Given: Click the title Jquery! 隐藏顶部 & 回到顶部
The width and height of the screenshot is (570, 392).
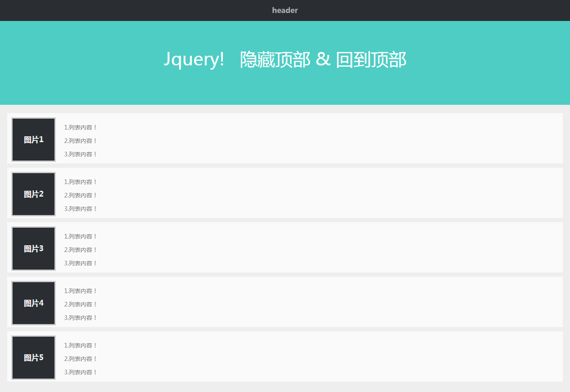Looking at the screenshot, I should [285, 59].
